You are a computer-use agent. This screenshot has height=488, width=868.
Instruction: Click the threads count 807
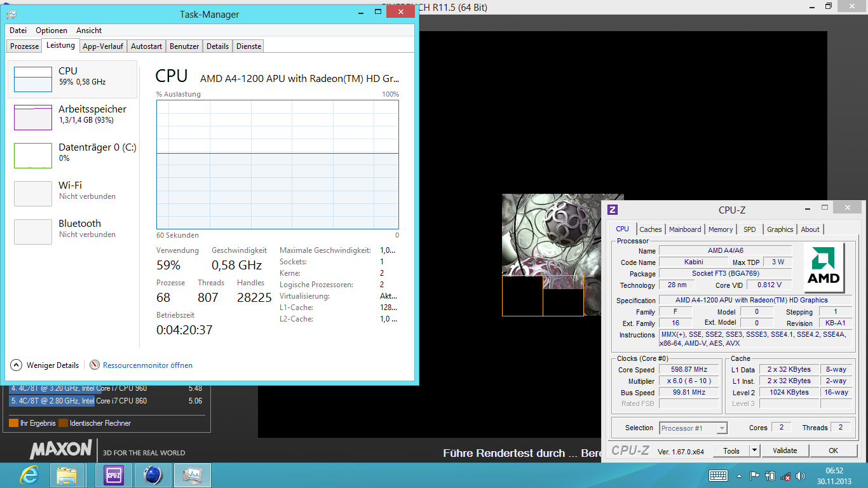[x=208, y=297]
